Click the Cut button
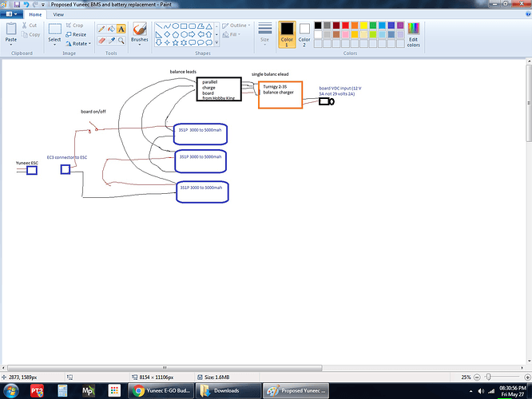 click(x=30, y=26)
